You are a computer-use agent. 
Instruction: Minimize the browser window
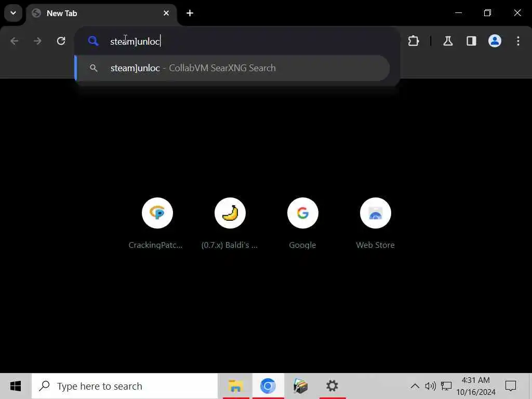tap(458, 13)
